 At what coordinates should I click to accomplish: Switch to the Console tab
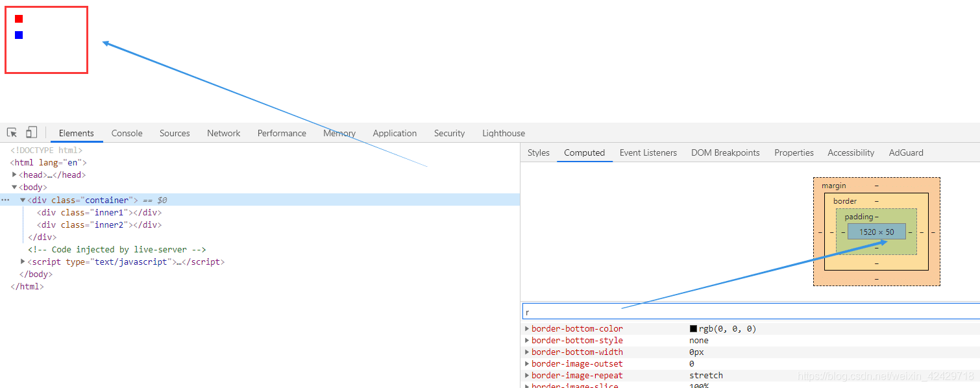coord(127,133)
